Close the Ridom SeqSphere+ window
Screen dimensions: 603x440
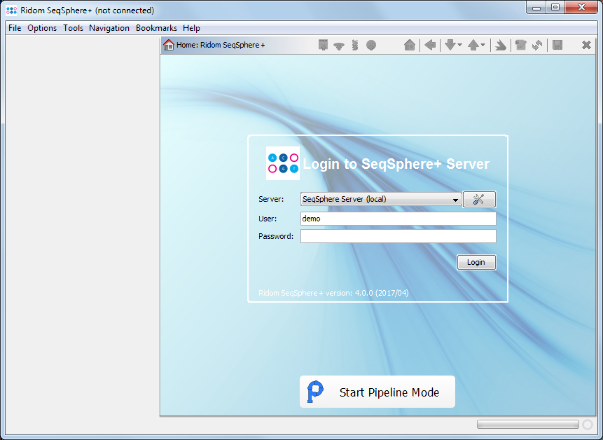click(582, 7)
